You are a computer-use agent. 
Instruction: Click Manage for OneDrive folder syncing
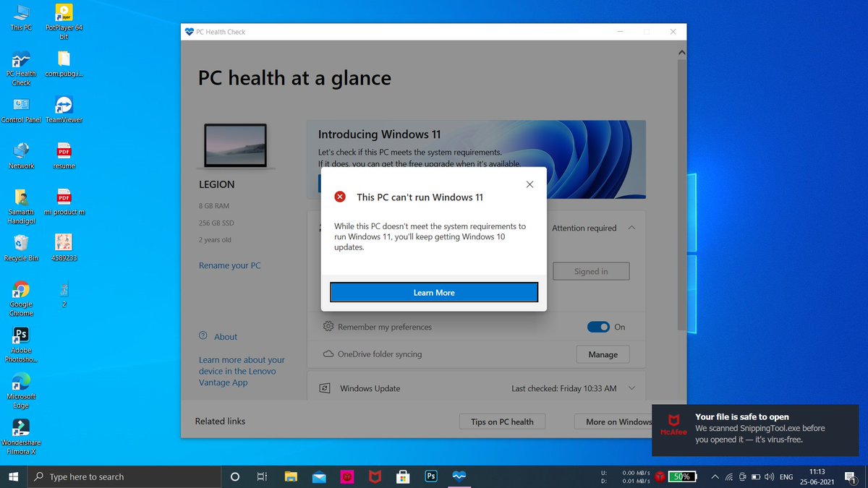pyautogui.click(x=603, y=354)
